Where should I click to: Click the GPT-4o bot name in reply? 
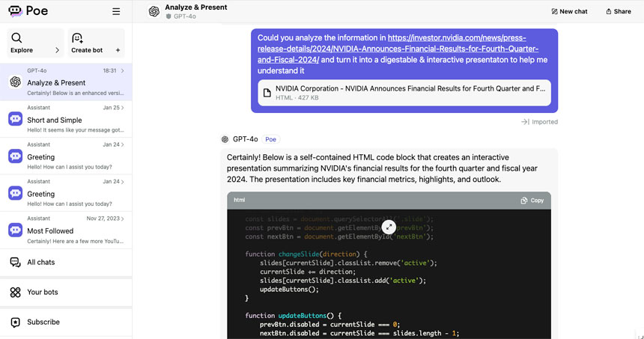pyautogui.click(x=245, y=139)
